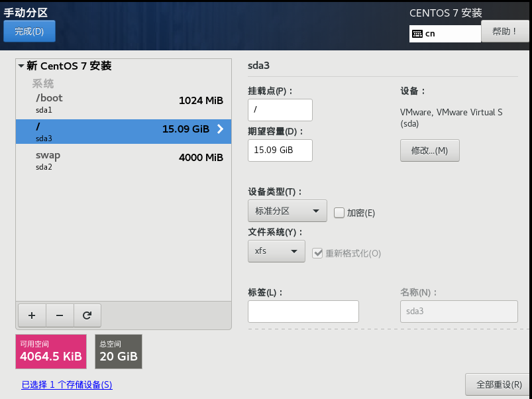Click the VMware Virtual S (sda) device text
The width and height of the screenshot is (532, 399).
pyautogui.click(x=451, y=118)
